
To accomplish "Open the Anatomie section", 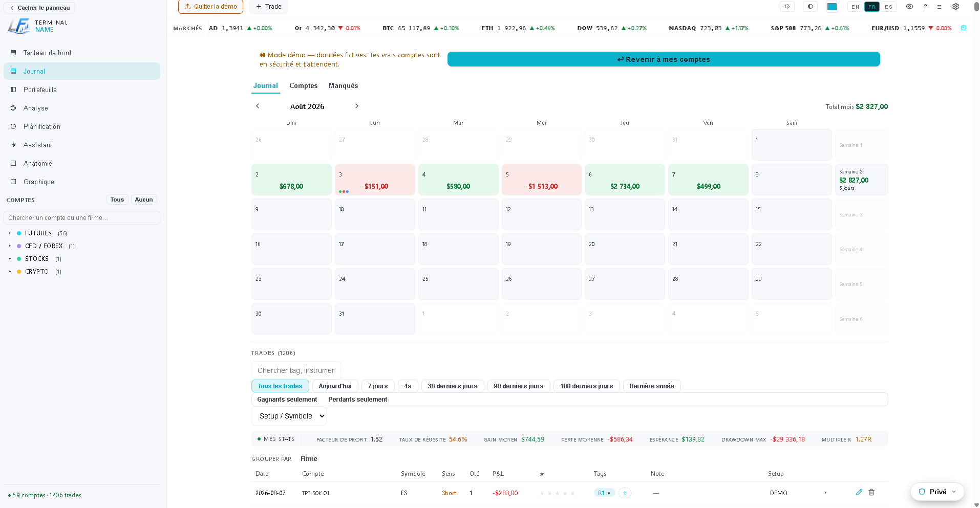I will click(82, 163).
